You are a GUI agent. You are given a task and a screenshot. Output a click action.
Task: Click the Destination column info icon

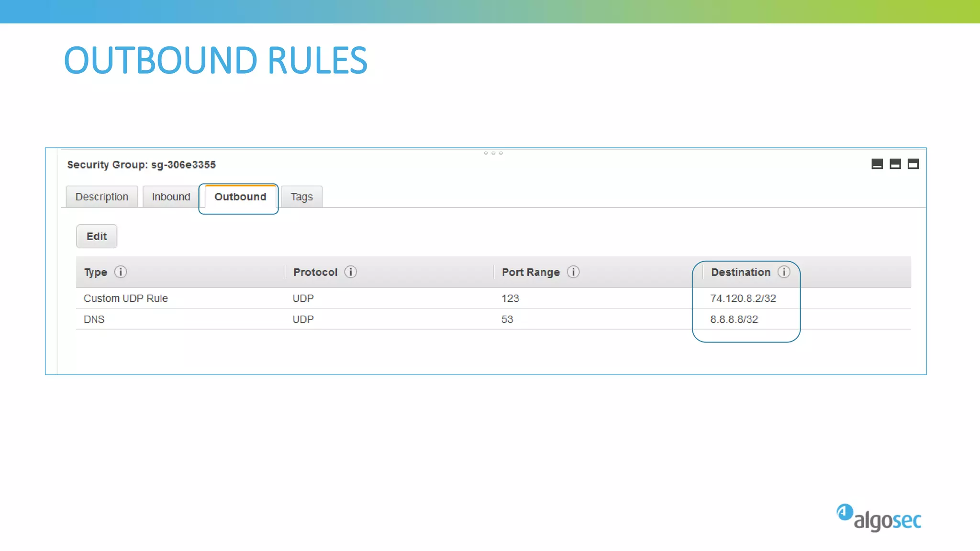point(784,272)
